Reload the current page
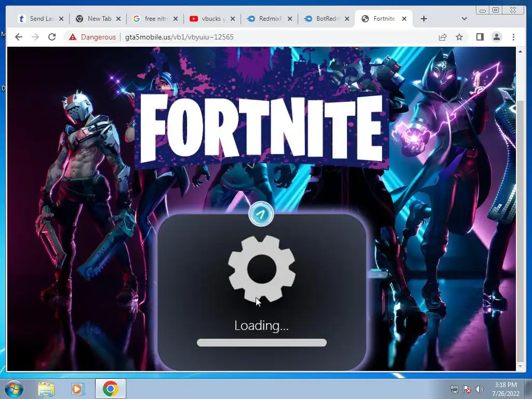This screenshot has width=532, height=399. tap(52, 37)
